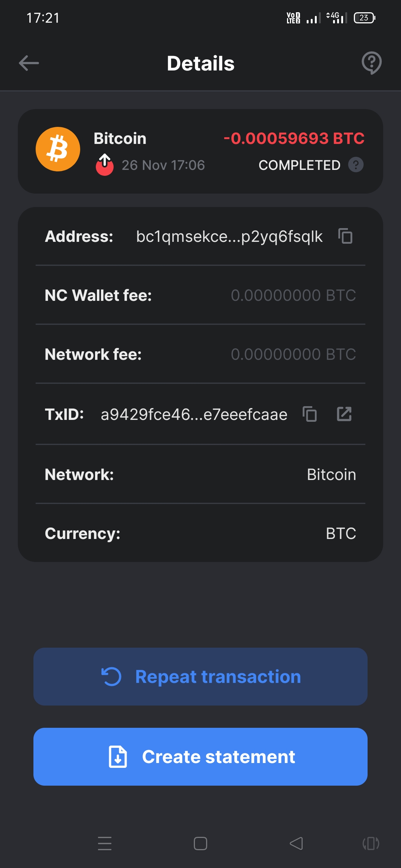The image size is (401, 868).
Task: Tap the Android back triangle button
Action: coord(296,844)
